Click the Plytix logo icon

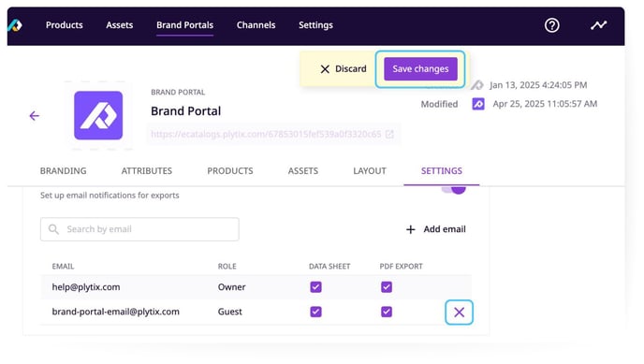pyautogui.click(x=15, y=25)
